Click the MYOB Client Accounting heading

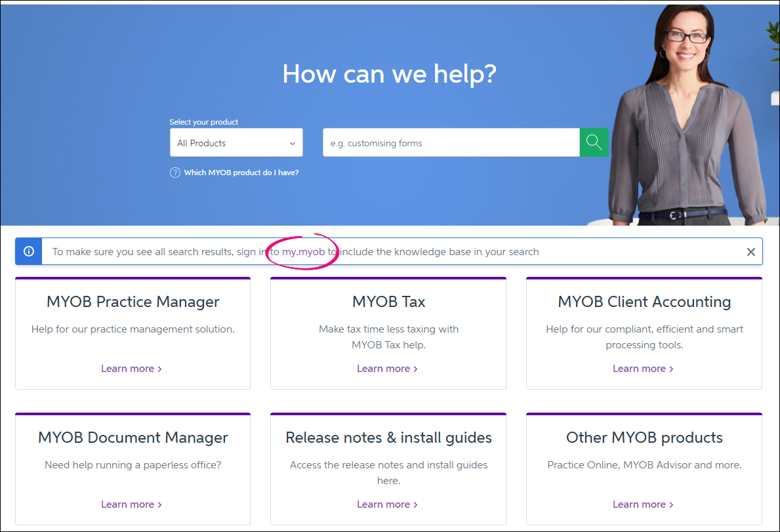(x=644, y=302)
